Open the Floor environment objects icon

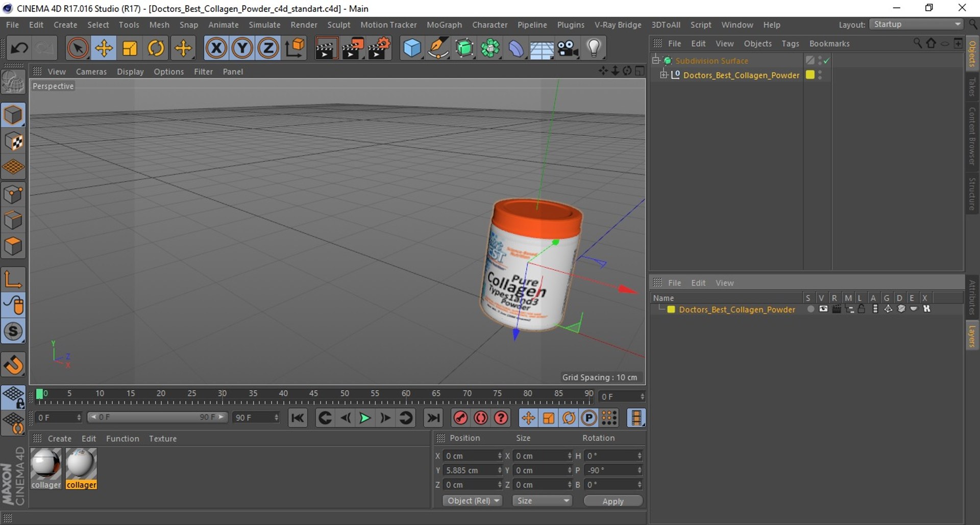pyautogui.click(x=542, y=49)
